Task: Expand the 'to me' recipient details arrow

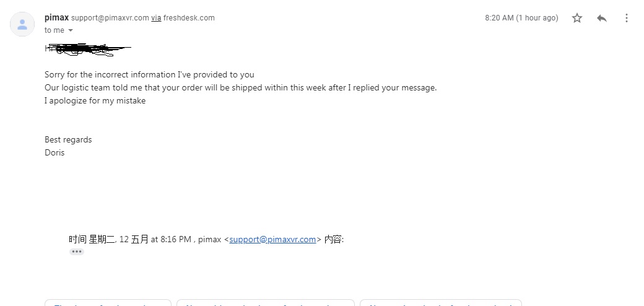Action: 70,30
